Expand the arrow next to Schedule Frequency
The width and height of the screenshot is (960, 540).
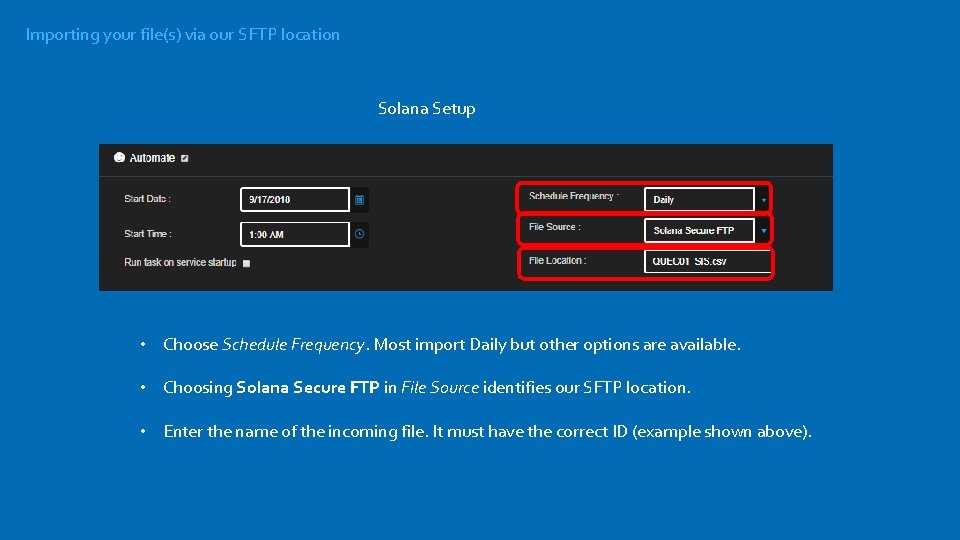click(764, 200)
